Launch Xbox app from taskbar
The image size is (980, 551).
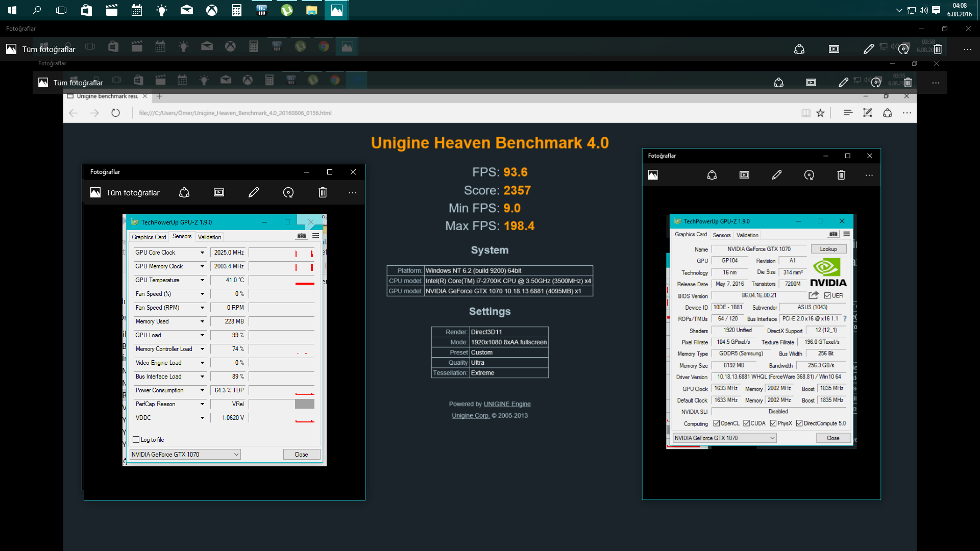click(x=212, y=10)
